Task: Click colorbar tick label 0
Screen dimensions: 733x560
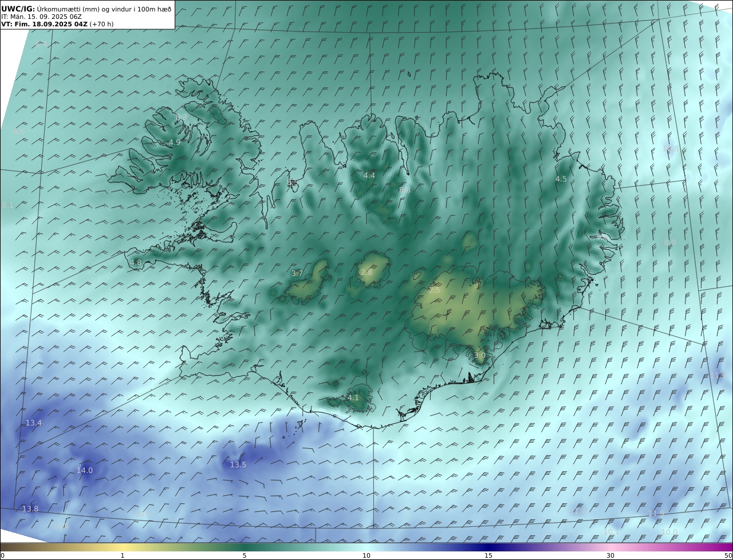Action: point(2,555)
